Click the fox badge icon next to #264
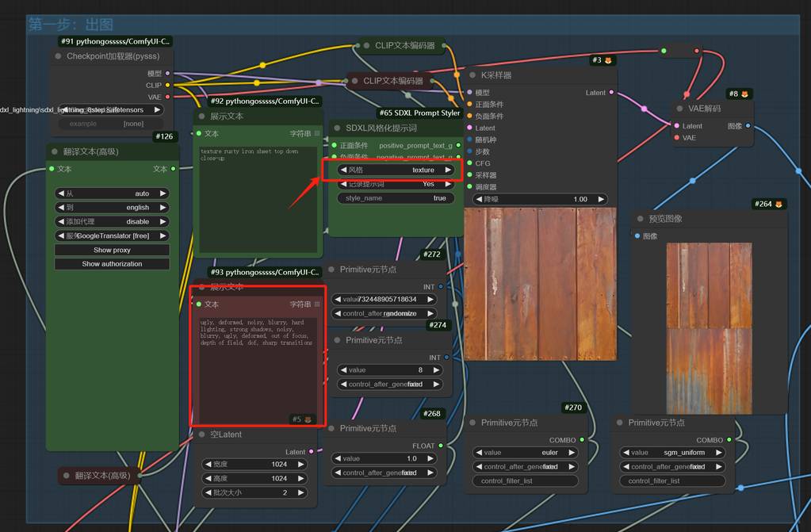 click(778, 205)
